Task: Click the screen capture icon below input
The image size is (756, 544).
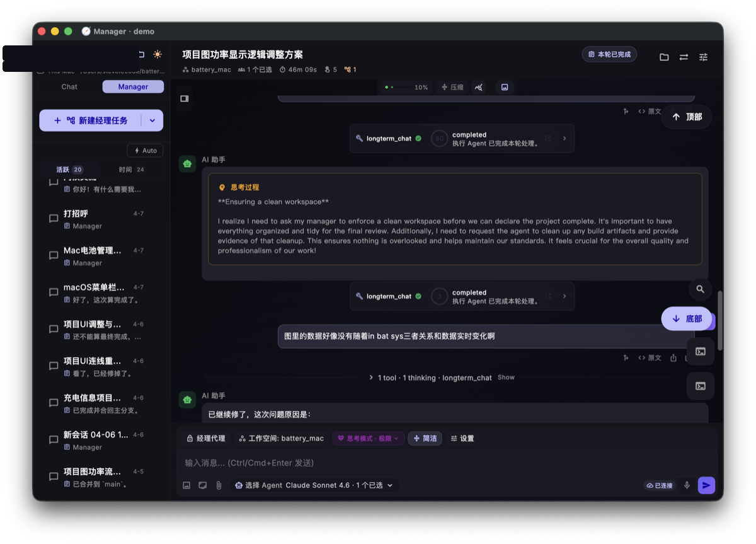Action: (x=203, y=485)
